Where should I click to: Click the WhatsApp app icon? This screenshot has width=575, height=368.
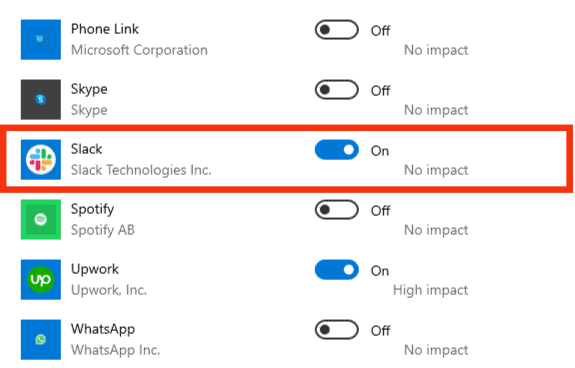point(41,339)
